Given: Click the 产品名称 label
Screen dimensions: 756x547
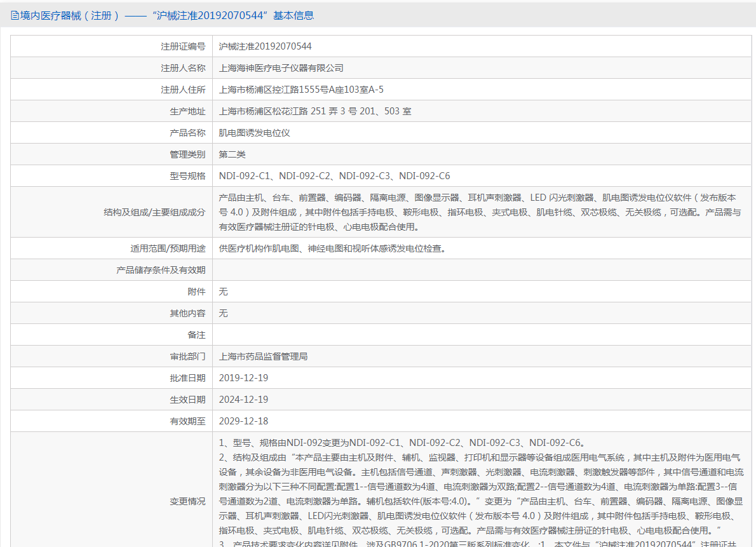Looking at the screenshot, I should point(187,133).
